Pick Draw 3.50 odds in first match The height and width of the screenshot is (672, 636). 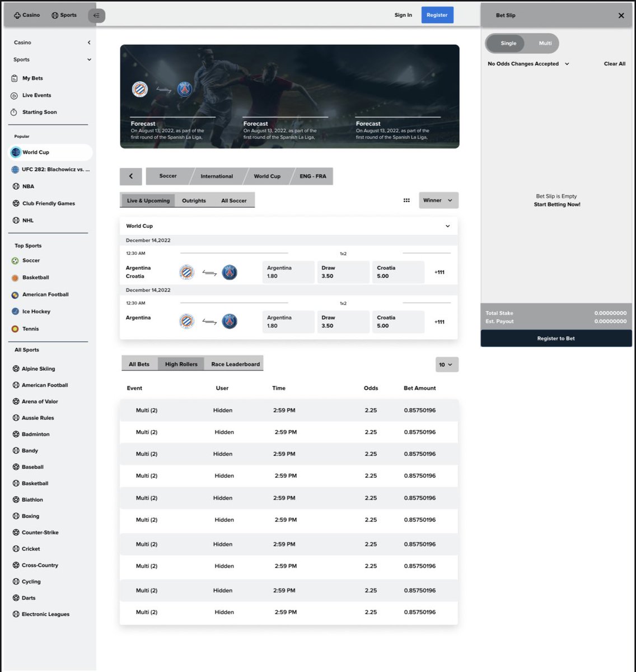point(343,272)
